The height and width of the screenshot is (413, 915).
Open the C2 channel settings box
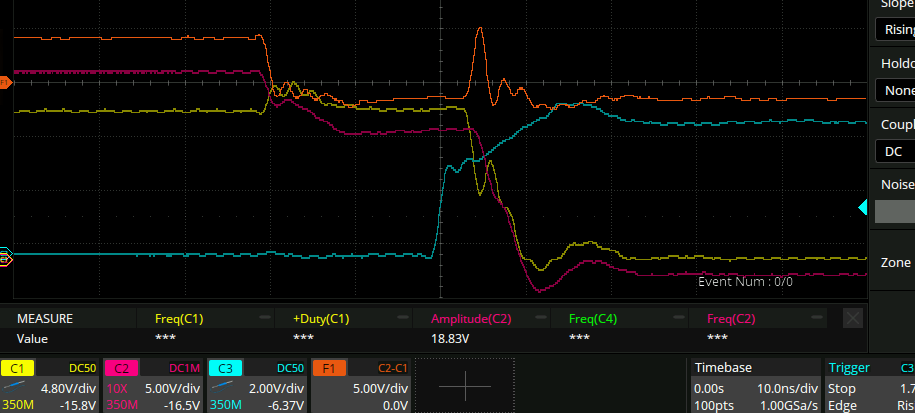point(153,385)
